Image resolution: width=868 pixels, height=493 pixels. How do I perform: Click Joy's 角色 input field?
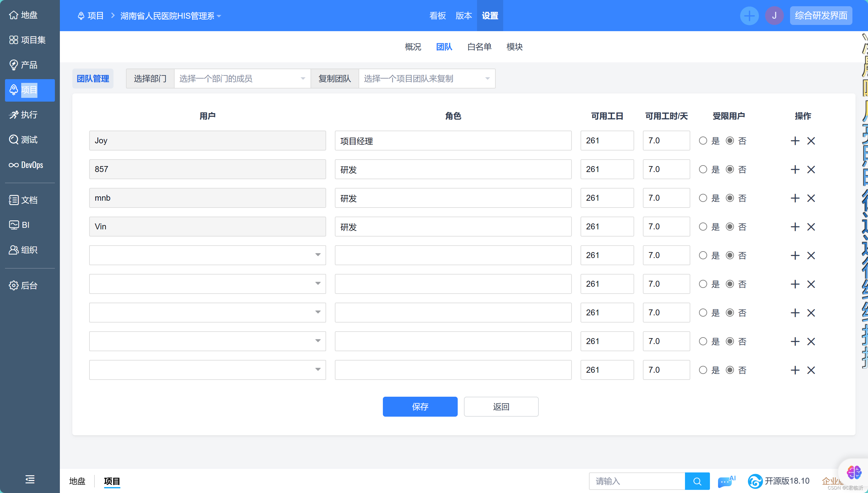(453, 141)
